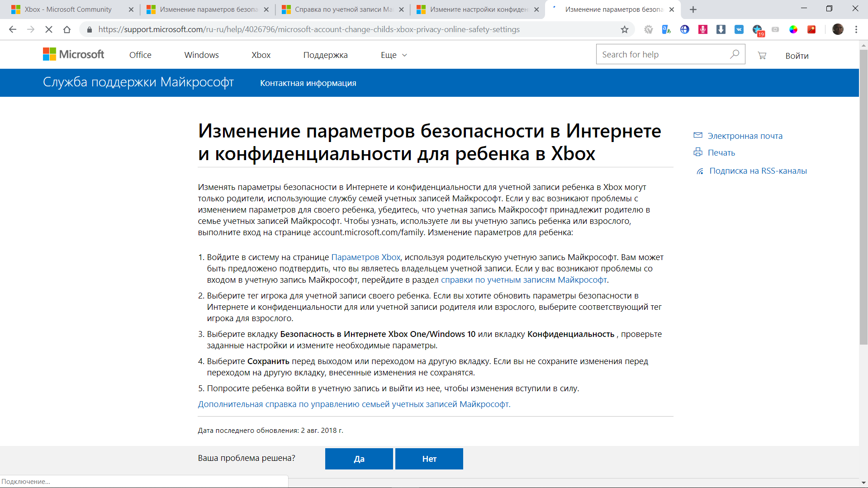
Task: Click the browser address bar URL
Action: 309,29
